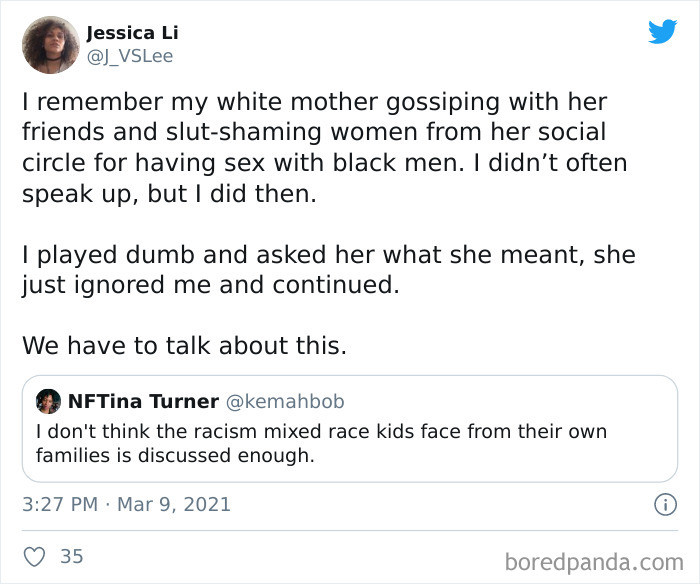This screenshot has height=584, width=700.
Task: Open the quoted tweet about mixed race kids
Action: tap(350, 444)
